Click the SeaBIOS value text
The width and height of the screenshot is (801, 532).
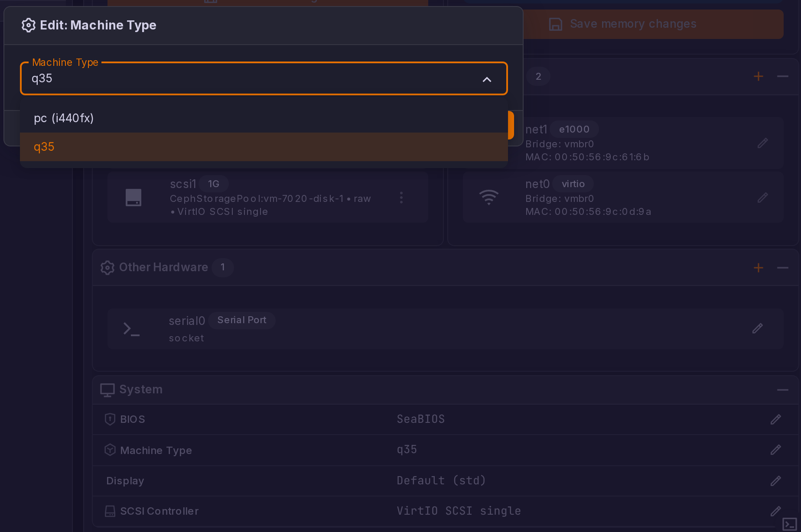pos(421,419)
